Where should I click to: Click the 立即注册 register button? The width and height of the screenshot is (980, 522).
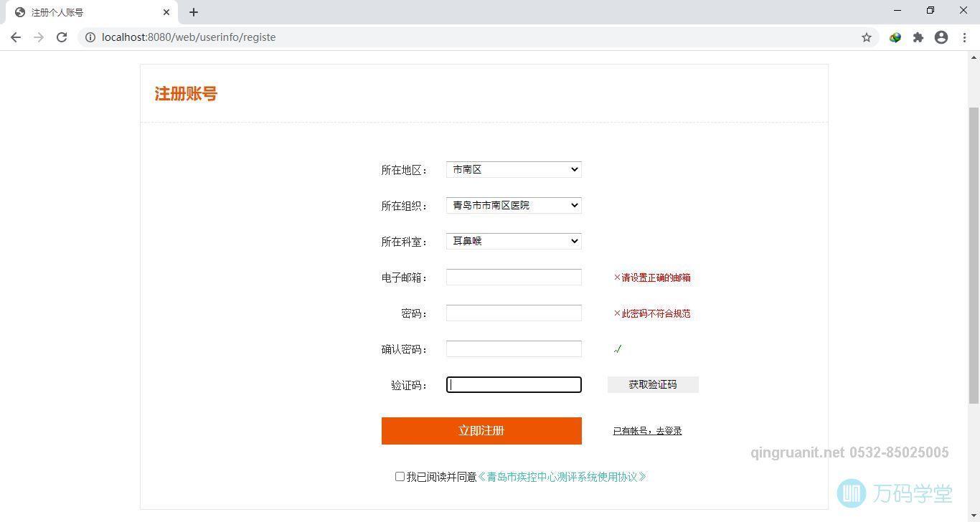tap(481, 430)
